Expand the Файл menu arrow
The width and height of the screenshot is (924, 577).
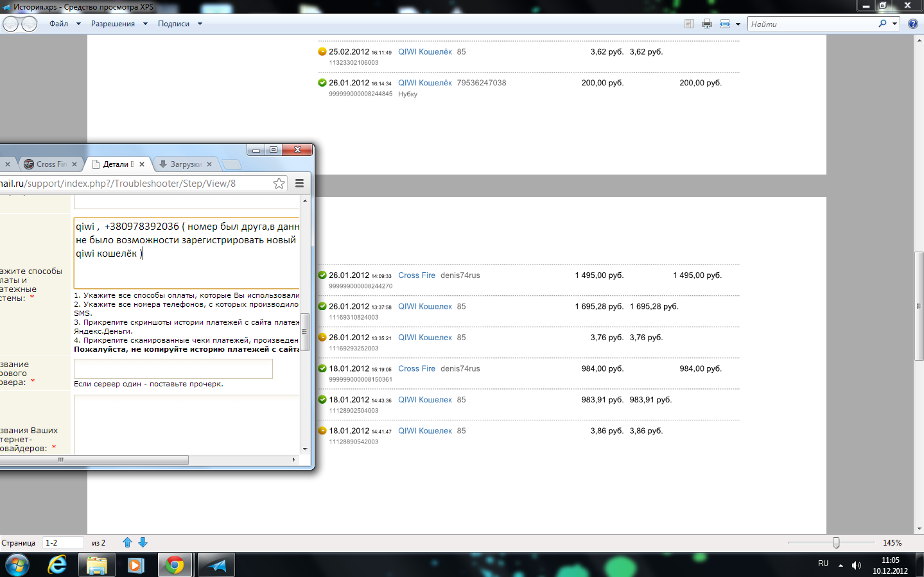[78, 24]
